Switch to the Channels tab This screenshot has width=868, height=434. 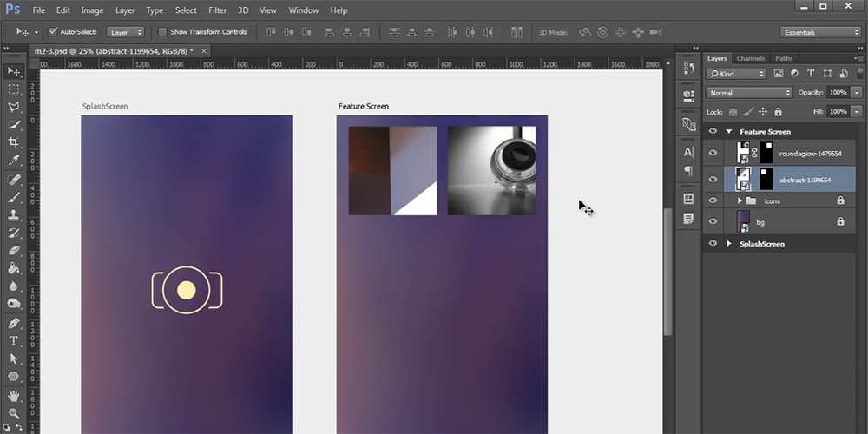pyautogui.click(x=749, y=58)
